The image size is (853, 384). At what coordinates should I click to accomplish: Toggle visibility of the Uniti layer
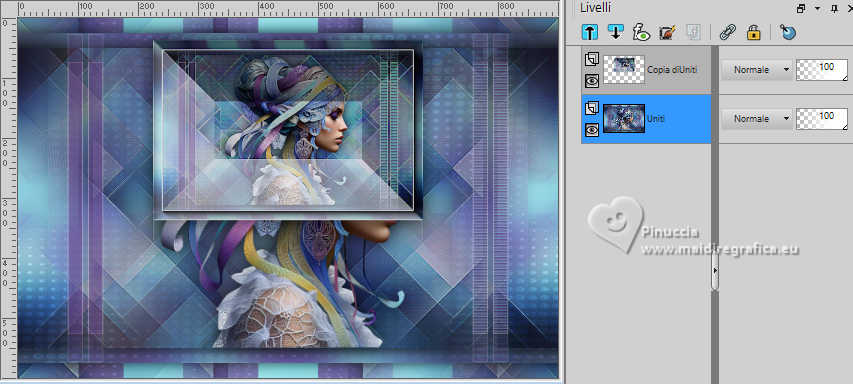[592, 129]
